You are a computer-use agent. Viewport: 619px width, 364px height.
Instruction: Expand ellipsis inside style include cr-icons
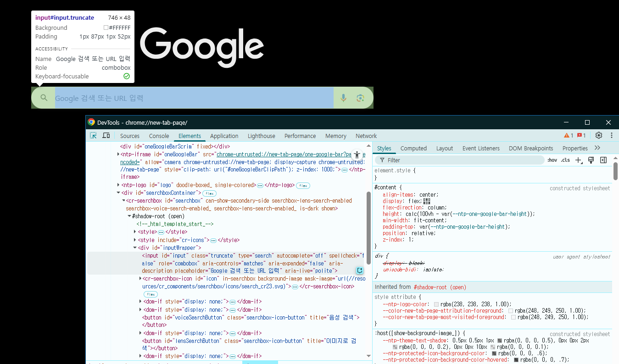point(213,240)
